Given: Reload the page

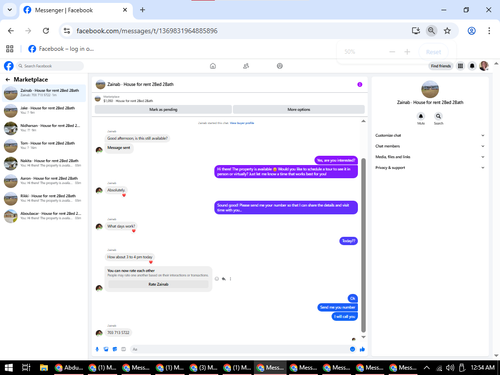Looking at the screenshot, I should [46, 31].
